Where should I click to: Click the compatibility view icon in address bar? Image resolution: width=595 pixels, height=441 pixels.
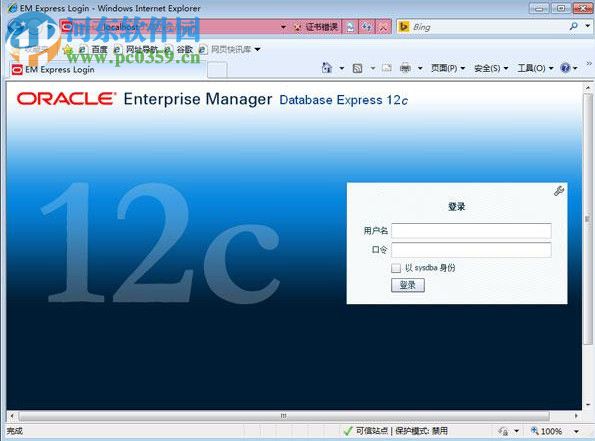pyautogui.click(x=350, y=27)
